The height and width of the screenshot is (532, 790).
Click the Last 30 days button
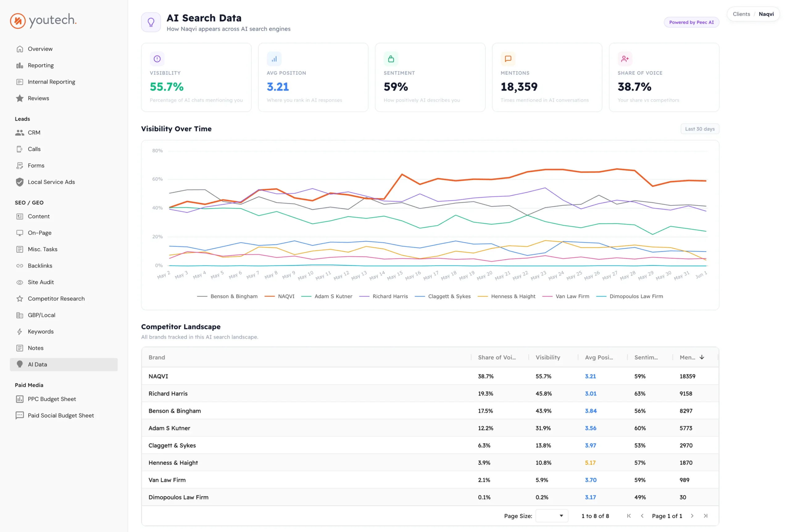click(700, 129)
